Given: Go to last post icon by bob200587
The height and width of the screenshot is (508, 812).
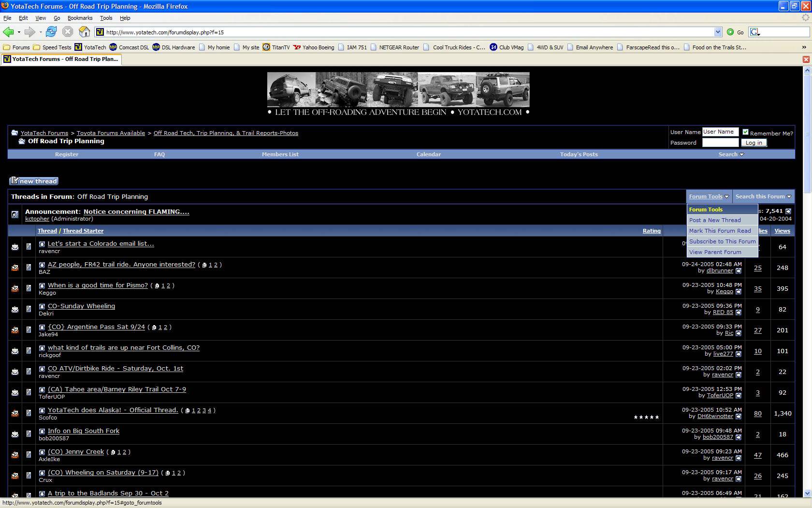Looking at the screenshot, I should tap(739, 437).
